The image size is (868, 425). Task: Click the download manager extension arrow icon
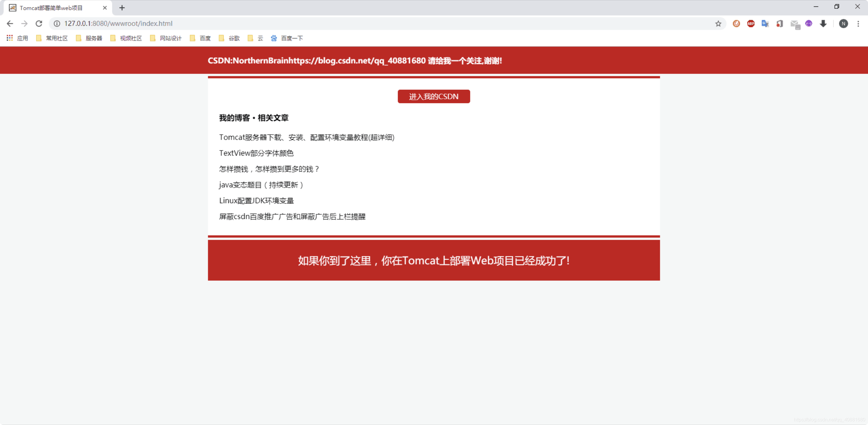coord(823,23)
